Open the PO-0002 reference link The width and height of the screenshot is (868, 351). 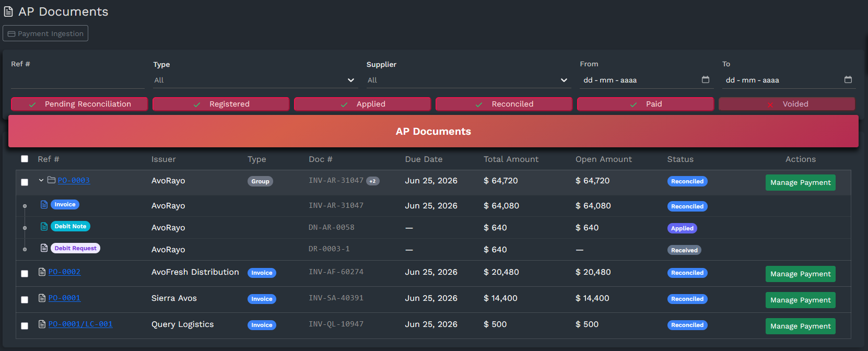coord(64,272)
